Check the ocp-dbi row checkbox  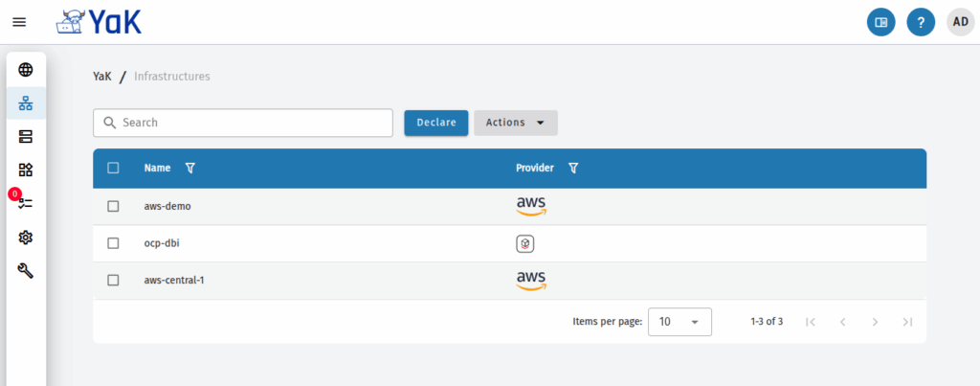(x=113, y=243)
